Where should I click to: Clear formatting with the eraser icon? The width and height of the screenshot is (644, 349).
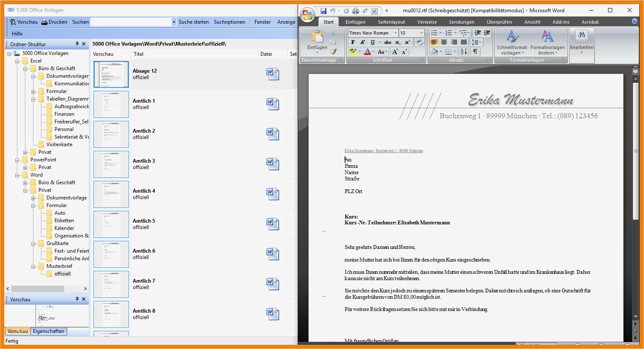pyautogui.click(x=419, y=42)
